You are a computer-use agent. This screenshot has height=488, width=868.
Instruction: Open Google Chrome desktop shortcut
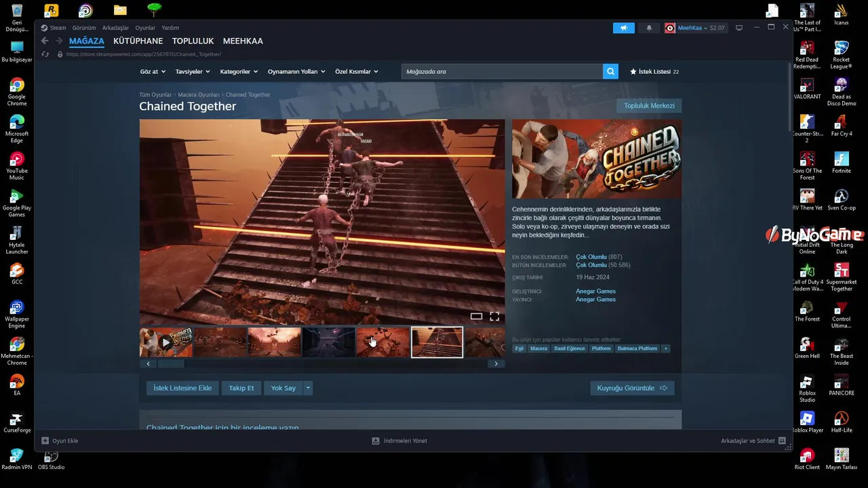pyautogui.click(x=17, y=91)
